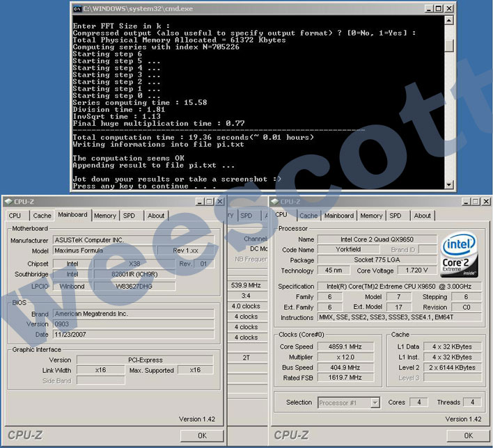Screen dimensions: 493x448
Task: Click BIOS brand American Megatrends Inc.
Action: (x=134, y=314)
